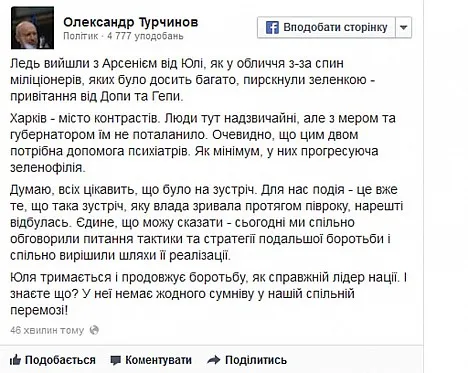The height and width of the screenshot is (373, 468).
Task: Click the share arrow icon
Action: tap(213, 360)
